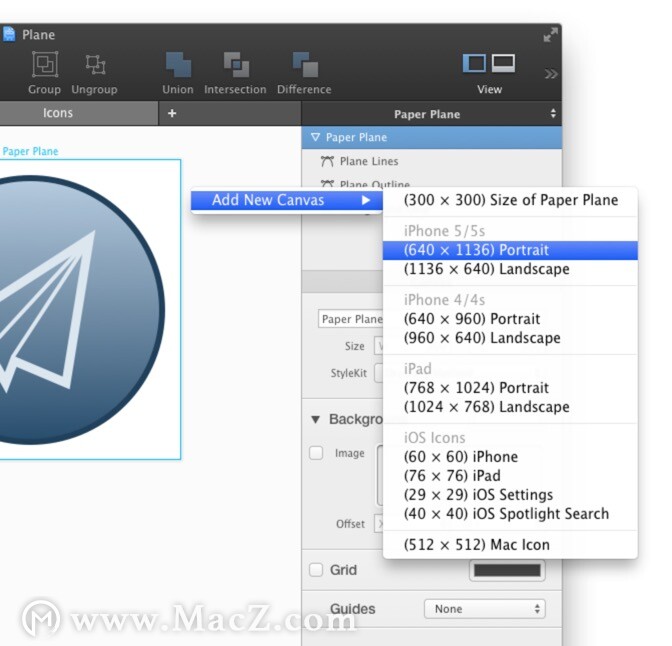Apply the Union shape operation
This screenshot has width=672, height=646.
pos(178,64)
